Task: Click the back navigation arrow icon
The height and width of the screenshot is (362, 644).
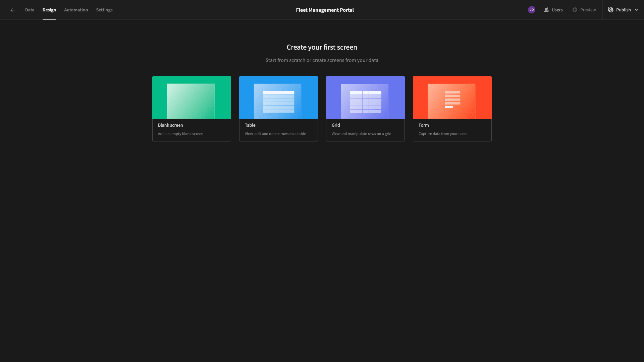Action: [12, 10]
